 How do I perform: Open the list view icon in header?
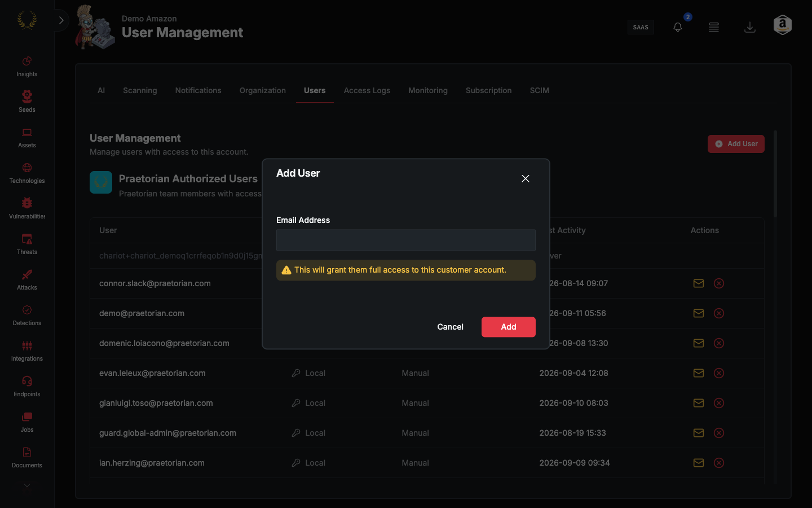point(714,27)
